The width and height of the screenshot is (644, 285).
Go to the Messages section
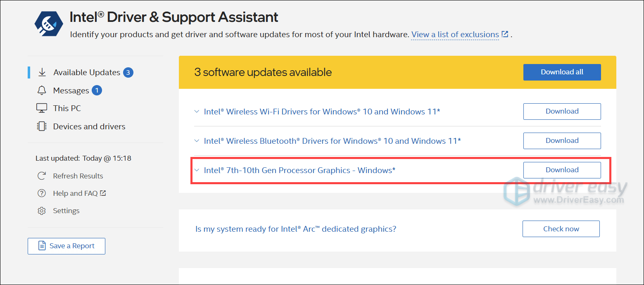pos(71,90)
